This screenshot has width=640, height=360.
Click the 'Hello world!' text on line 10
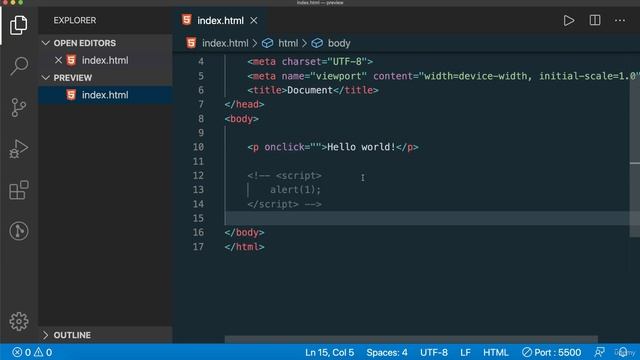(361, 147)
